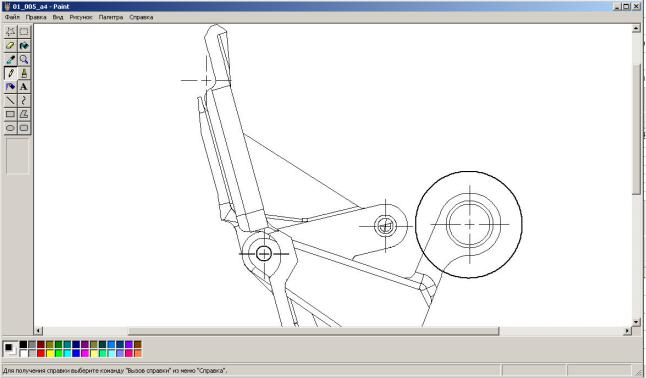Select the Rounded Rectangle tool

(24, 128)
